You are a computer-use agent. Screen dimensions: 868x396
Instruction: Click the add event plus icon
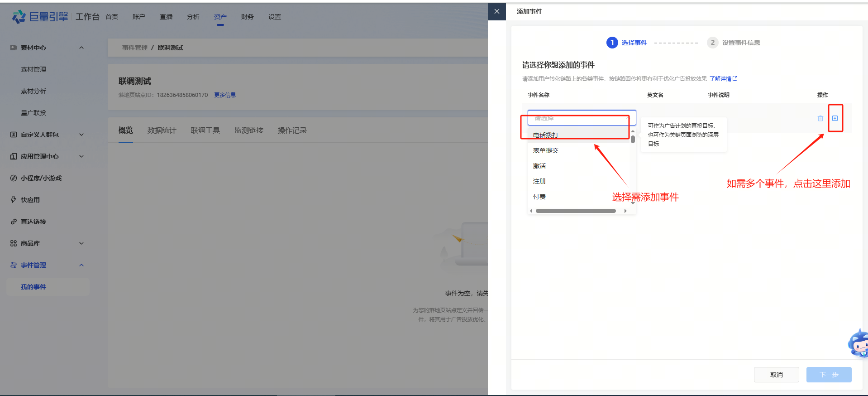pyautogui.click(x=835, y=118)
